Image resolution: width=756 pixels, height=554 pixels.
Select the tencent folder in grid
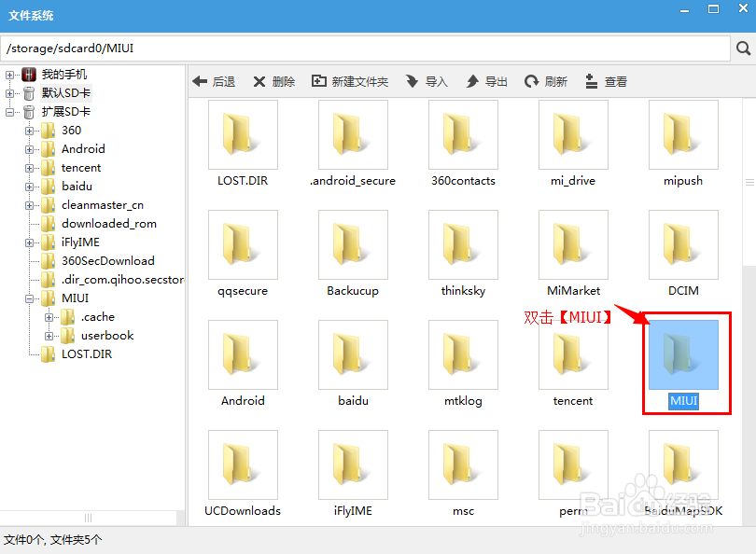point(573,354)
